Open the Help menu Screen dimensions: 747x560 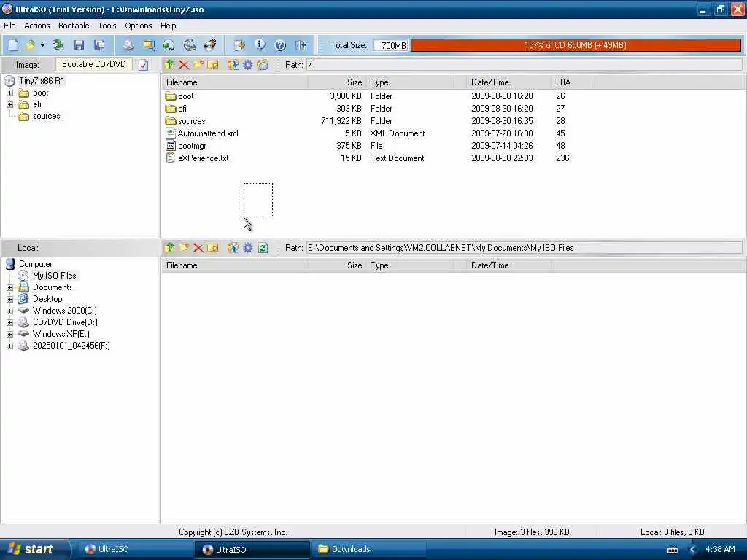pos(169,26)
